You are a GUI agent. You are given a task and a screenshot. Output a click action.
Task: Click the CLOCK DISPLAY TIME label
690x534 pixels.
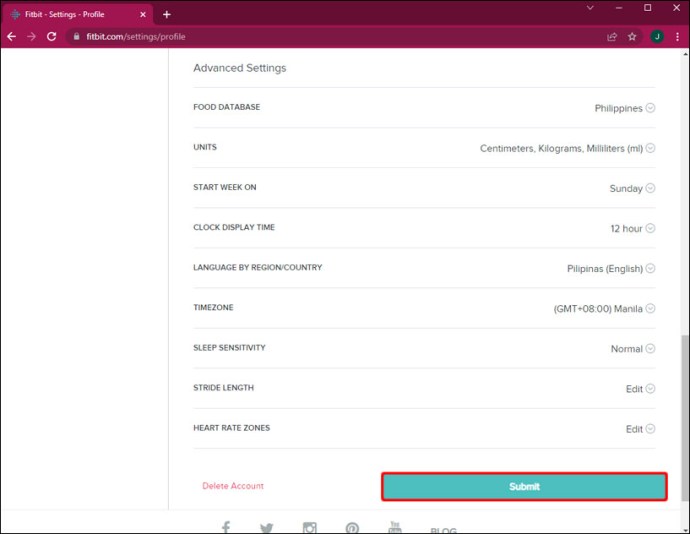pyautogui.click(x=234, y=227)
